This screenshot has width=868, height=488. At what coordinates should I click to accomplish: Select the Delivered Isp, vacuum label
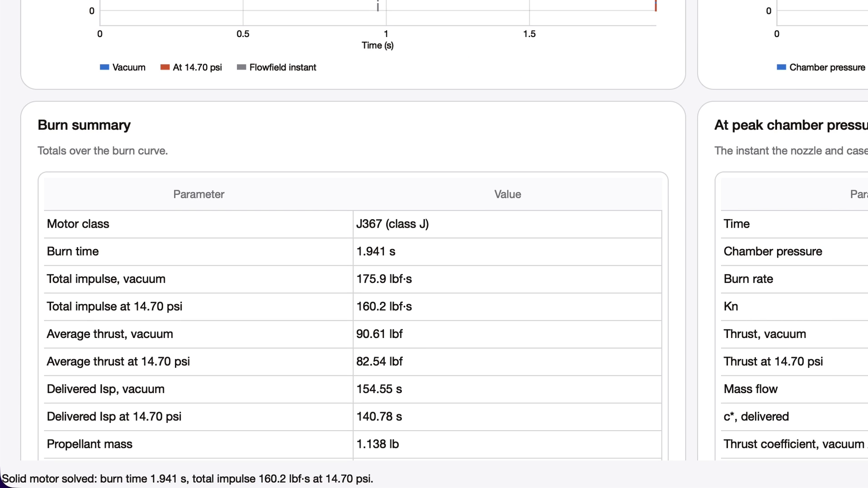(106, 389)
